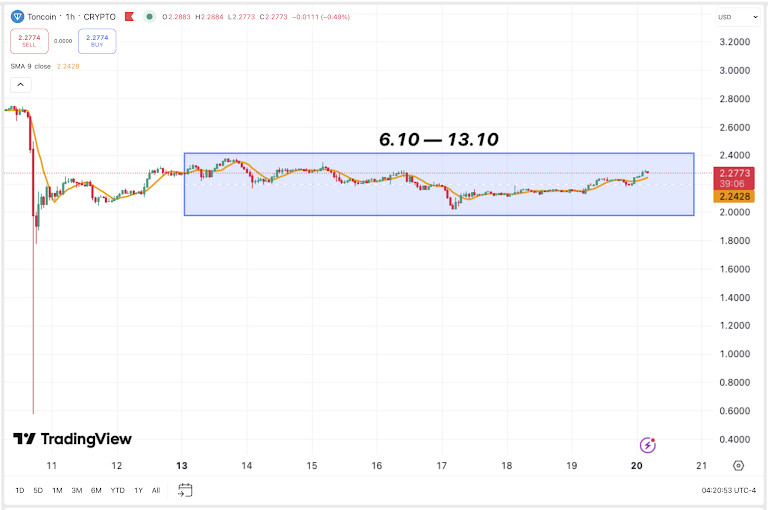The image size is (768, 510).
Task: Click the blue BUY 2.2774 button
Action: point(97,41)
